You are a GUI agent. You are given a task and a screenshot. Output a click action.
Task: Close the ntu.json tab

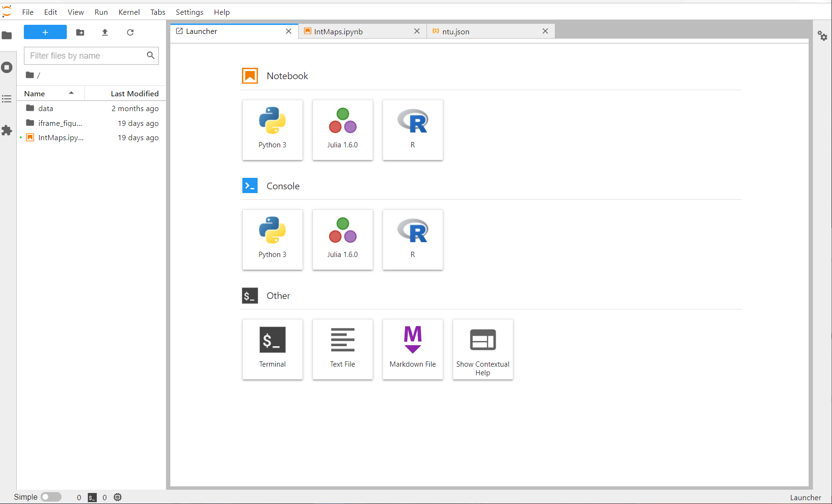(545, 31)
